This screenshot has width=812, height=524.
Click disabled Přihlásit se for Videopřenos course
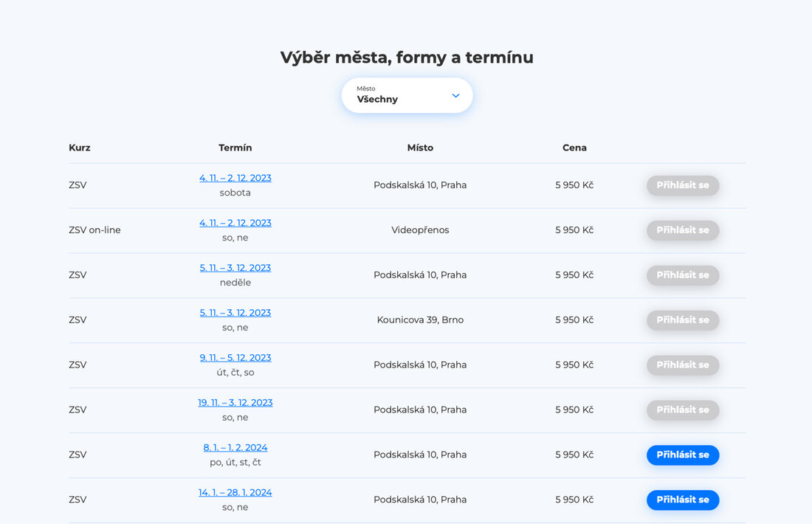pyautogui.click(x=683, y=230)
